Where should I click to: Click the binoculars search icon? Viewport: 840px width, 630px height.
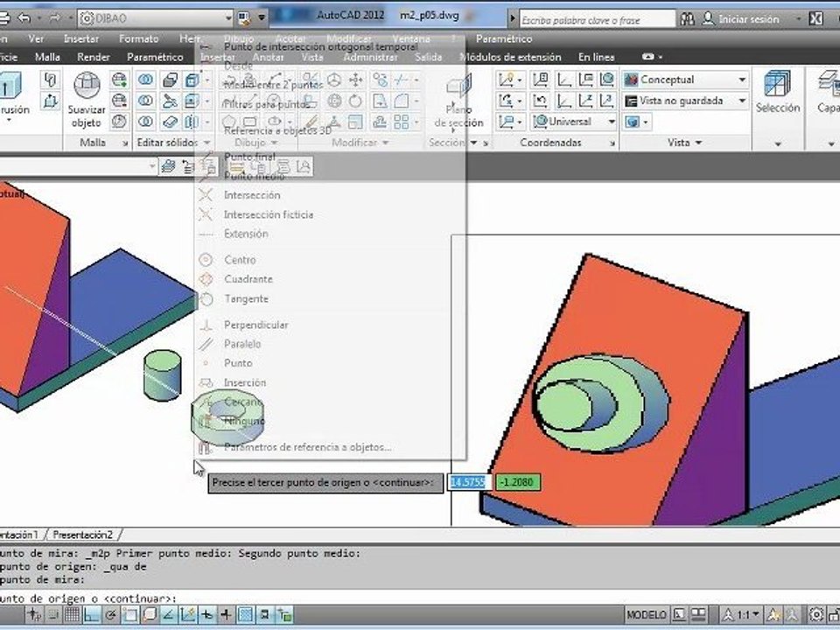click(x=688, y=19)
